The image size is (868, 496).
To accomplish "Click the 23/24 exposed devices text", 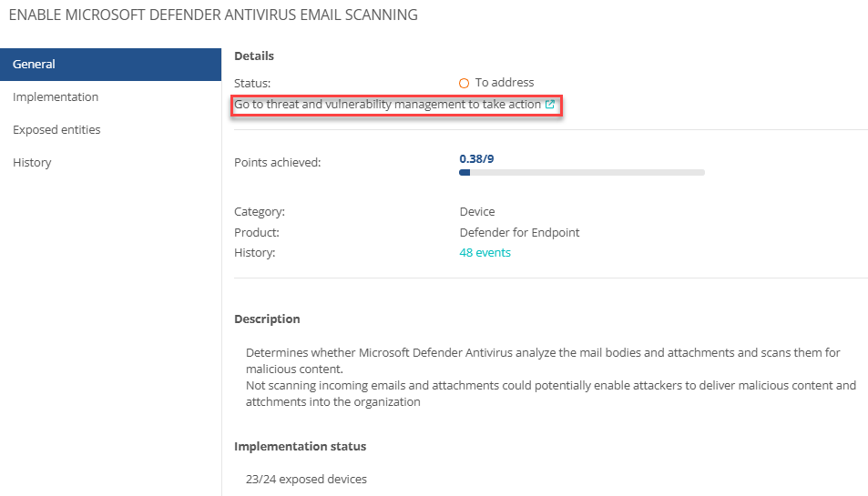I will pyautogui.click(x=306, y=479).
